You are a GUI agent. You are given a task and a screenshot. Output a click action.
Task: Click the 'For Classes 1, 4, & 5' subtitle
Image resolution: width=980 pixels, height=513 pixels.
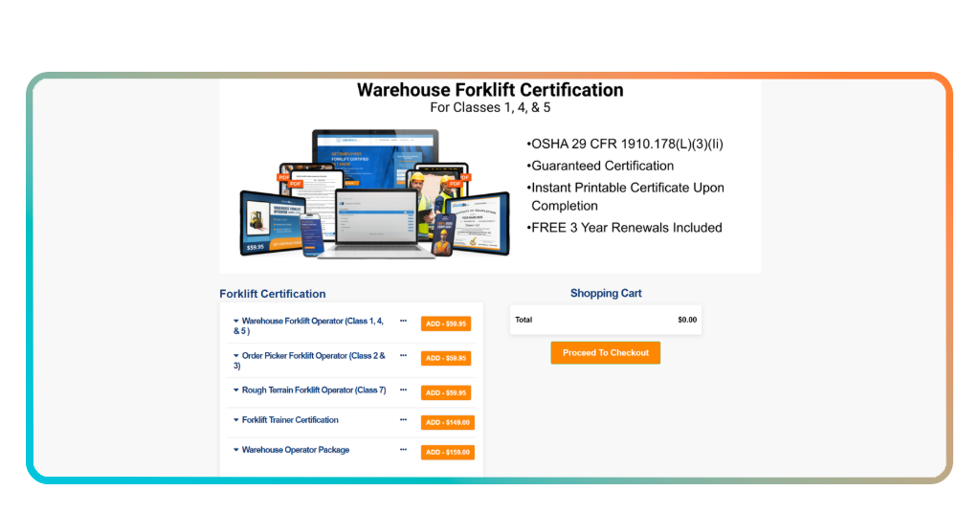(490, 107)
